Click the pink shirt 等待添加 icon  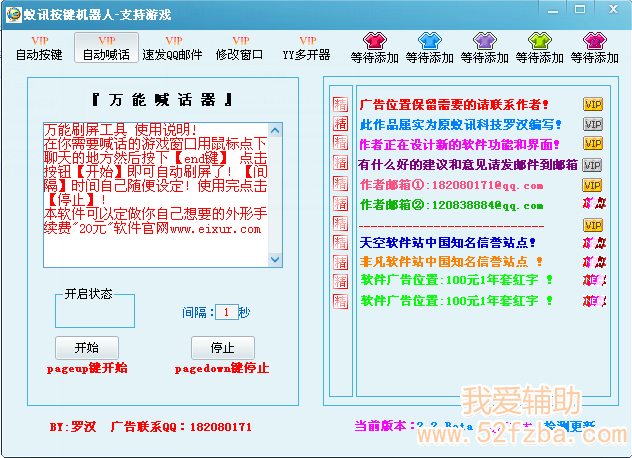click(594, 41)
